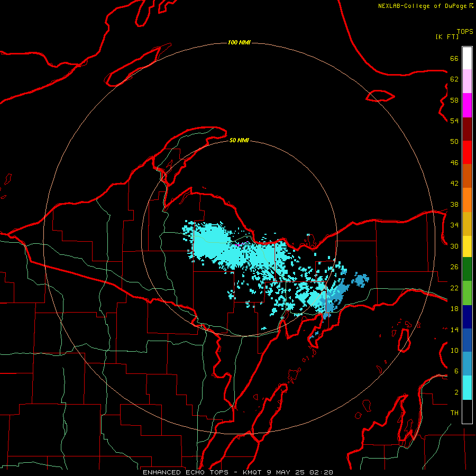Viewport: 476px width, 476px height.
Task: Pick the magenta legend color swatch
Action: [467, 105]
